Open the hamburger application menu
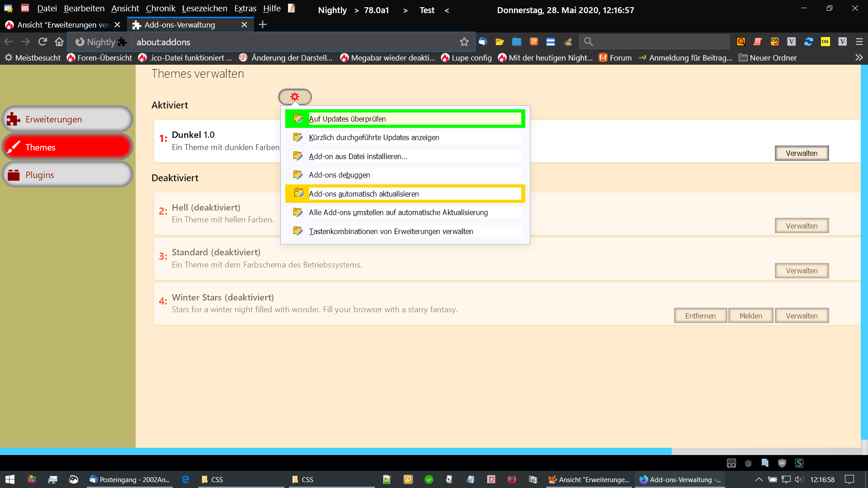Image resolution: width=868 pixels, height=488 pixels. [x=859, y=42]
